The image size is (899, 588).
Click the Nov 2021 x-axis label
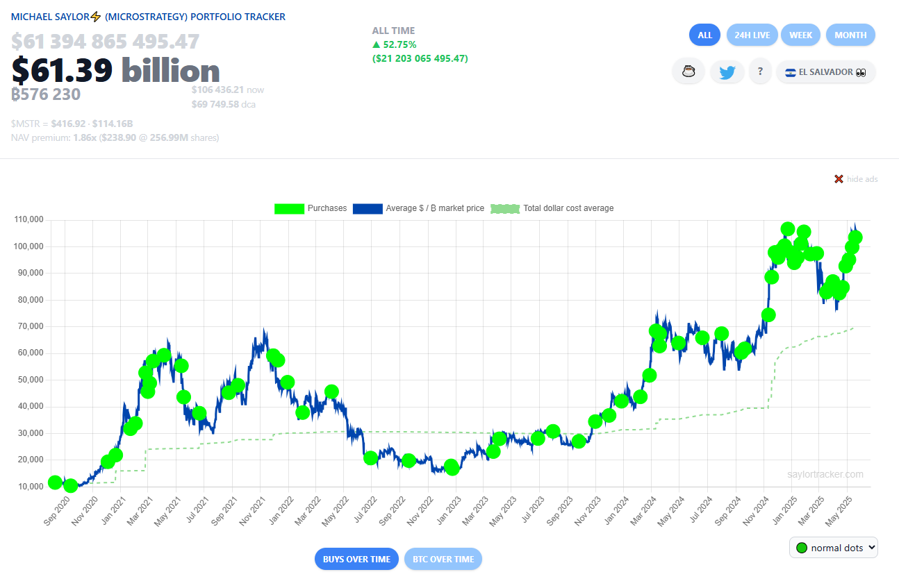click(251, 512)
